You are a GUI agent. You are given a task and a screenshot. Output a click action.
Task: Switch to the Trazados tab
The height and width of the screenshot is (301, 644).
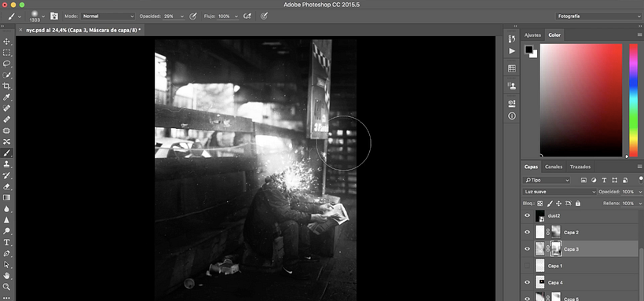580,167
